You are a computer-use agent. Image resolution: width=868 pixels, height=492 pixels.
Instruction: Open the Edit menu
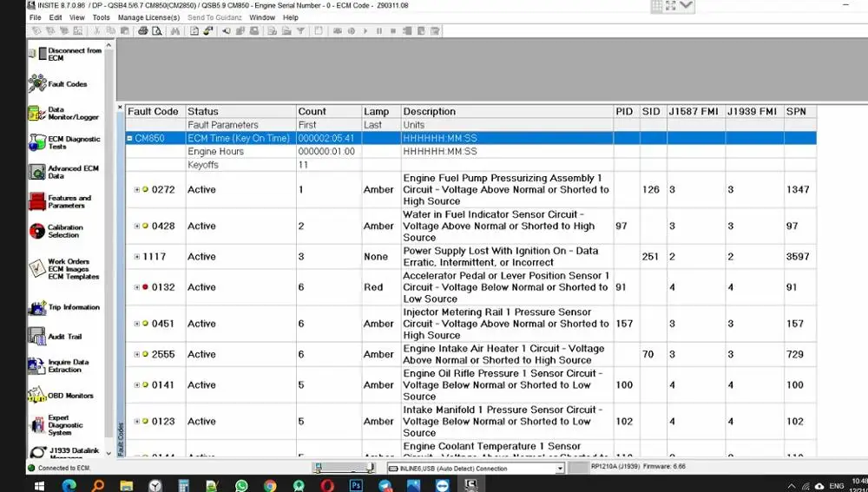(x=56, y=17)
